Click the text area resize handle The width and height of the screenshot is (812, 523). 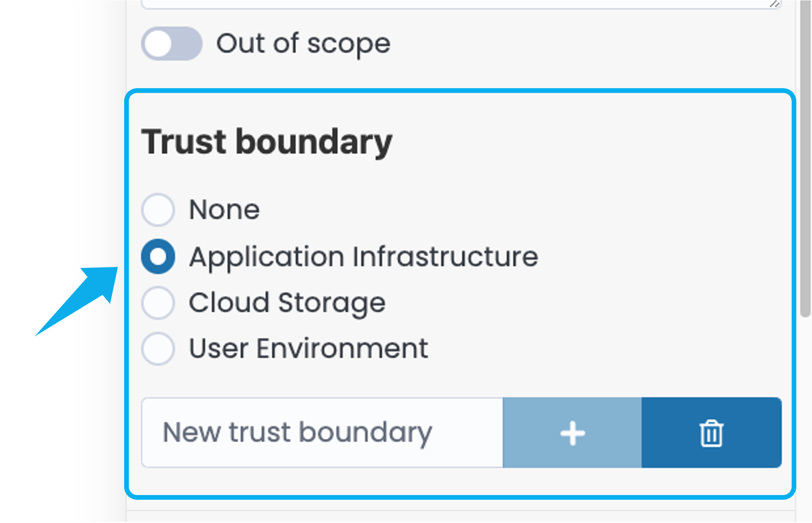775,4
